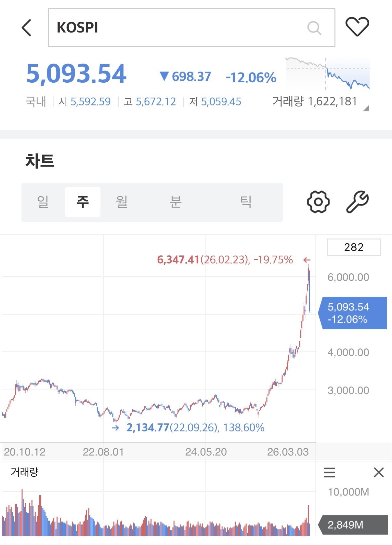The width and height of the screenshot is (392, 545).
Task: Select the weekly (주) chart tab
Action: click(x=83, y=202)
